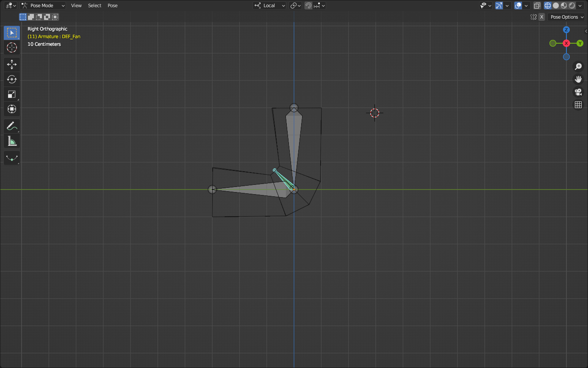Screen dimensions: 588x368
Task: Select the Select Box tool
Action: coord(12,33)
